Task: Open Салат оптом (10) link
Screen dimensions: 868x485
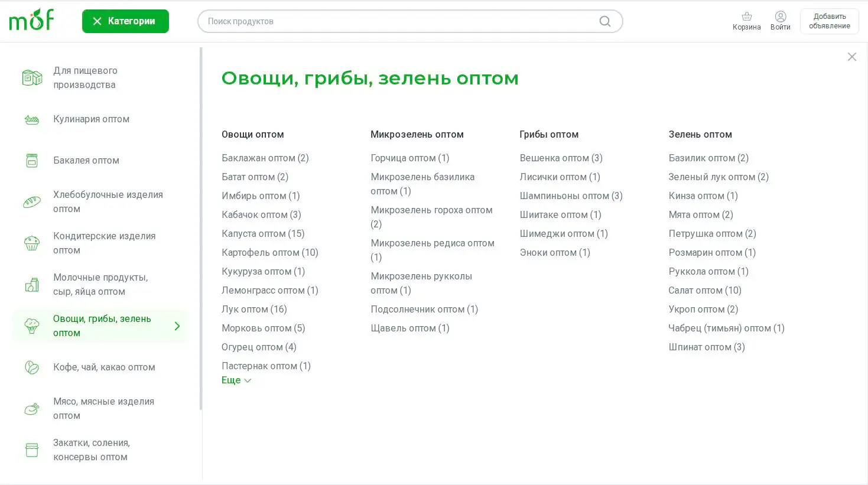Action: [705, 290]
